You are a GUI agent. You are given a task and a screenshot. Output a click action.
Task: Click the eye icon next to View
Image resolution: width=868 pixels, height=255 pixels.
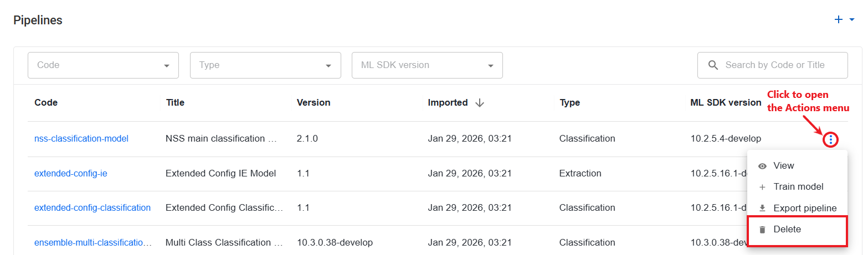762,166
